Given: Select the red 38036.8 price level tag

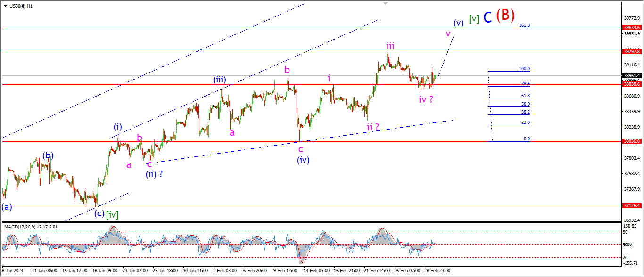Looking at the screenshot, I should [632, 141].
